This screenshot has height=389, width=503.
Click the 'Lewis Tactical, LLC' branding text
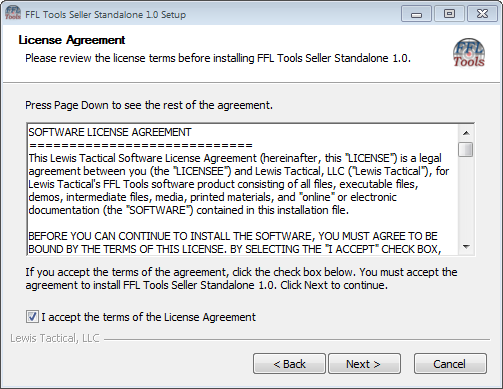55,338
